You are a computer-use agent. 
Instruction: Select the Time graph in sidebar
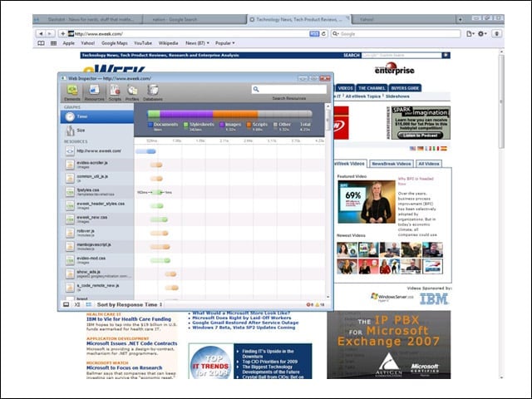(97, 116)
